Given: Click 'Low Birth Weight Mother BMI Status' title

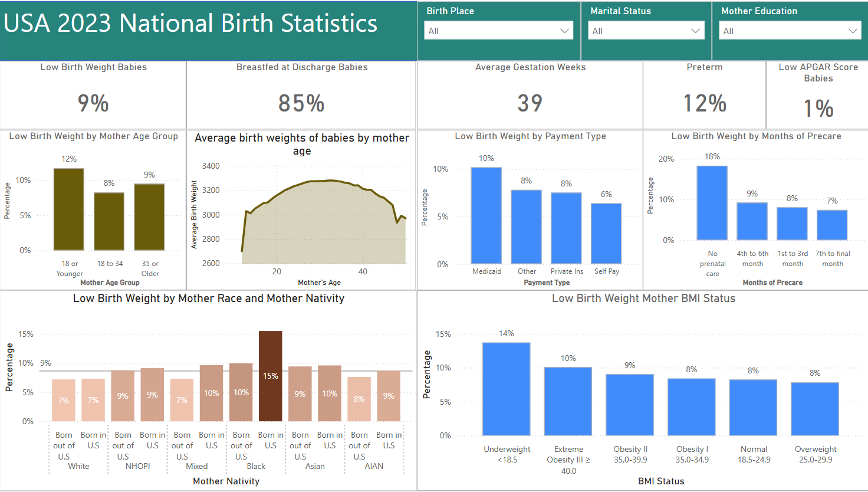Looking at the screenshot, I should (x=643, y=299).
